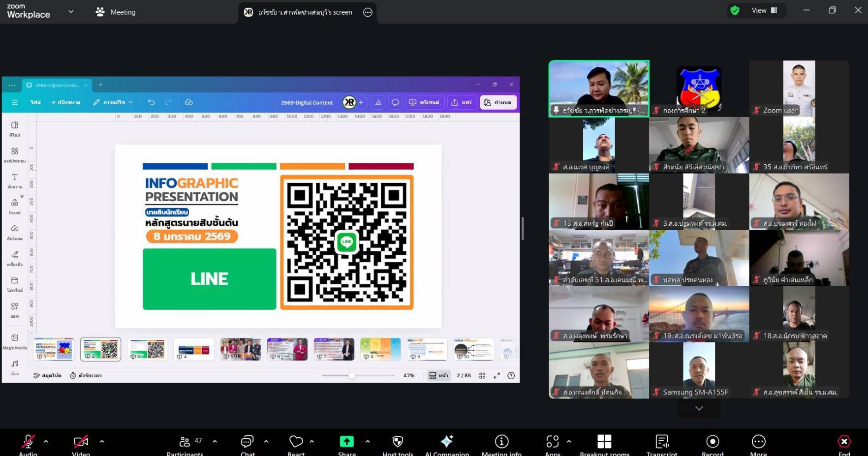Open the Transcript panel
This screenshot has width=868, height=456.
662,442
